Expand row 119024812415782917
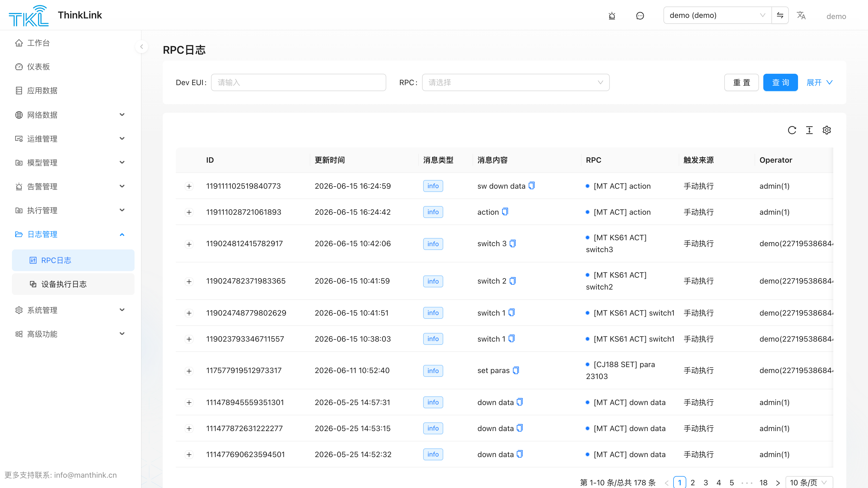Image resolution: width=868 pixels, height=488 pixels. coord(189,244)
